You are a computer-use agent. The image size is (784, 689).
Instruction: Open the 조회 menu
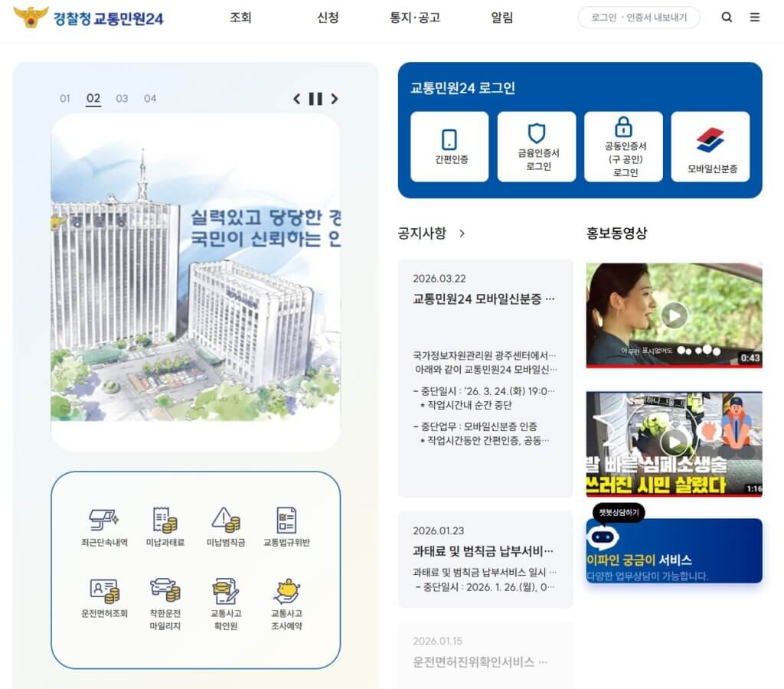point(240,17)
